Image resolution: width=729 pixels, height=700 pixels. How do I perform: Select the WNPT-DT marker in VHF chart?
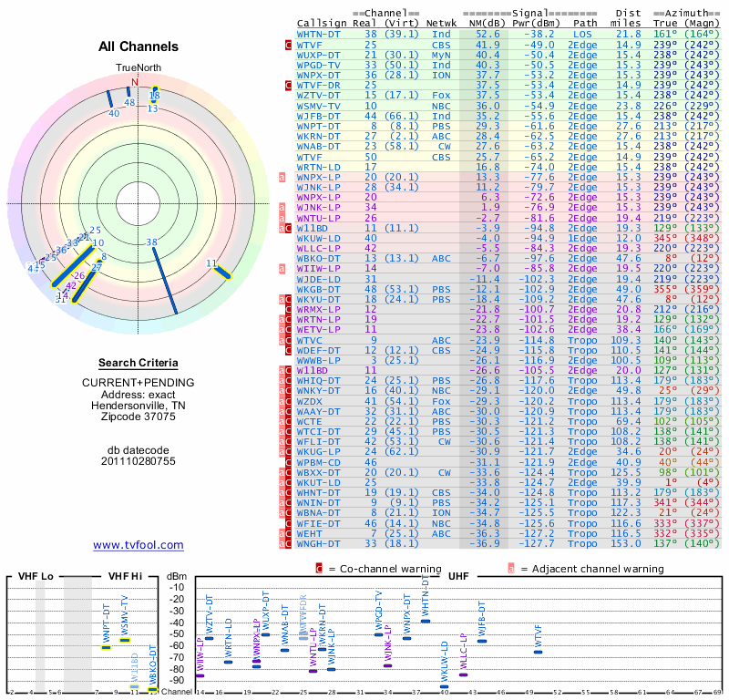click(x=107, y=647)
